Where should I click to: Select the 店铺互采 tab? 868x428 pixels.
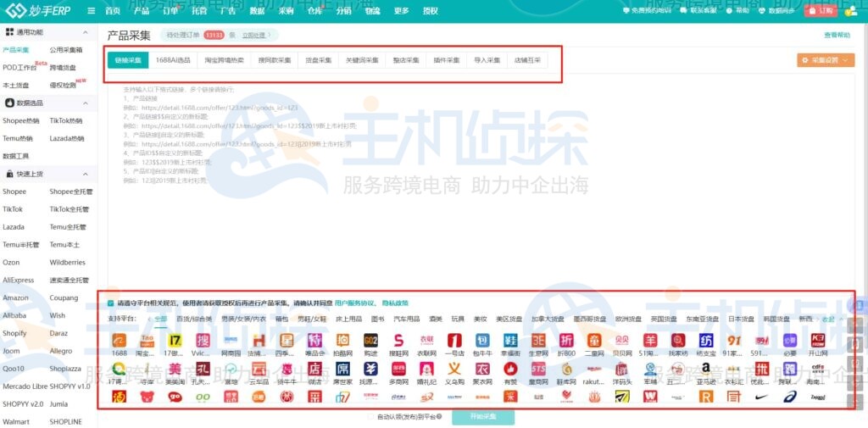pos(527,60)
